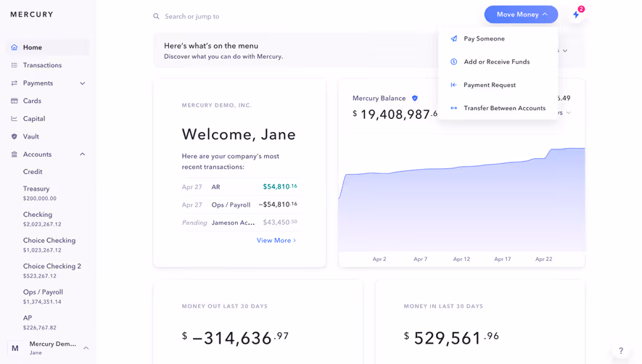This screenshot has height=364, width=642.
Task: Click the Accounts bank icon
Action: [15, 154]
